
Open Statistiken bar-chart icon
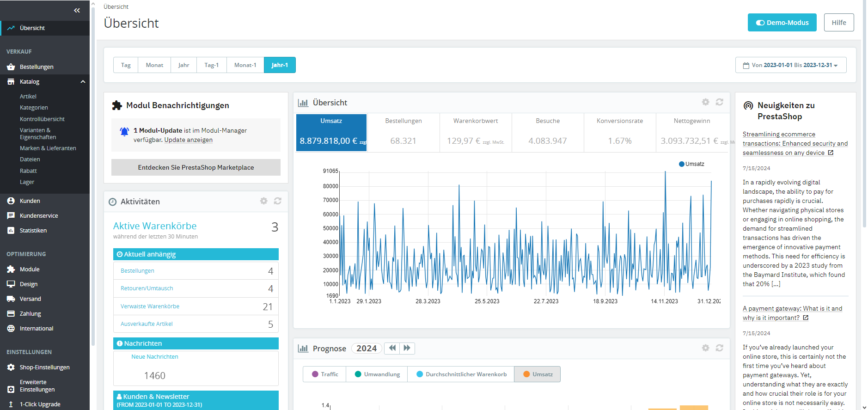(11, 231)
